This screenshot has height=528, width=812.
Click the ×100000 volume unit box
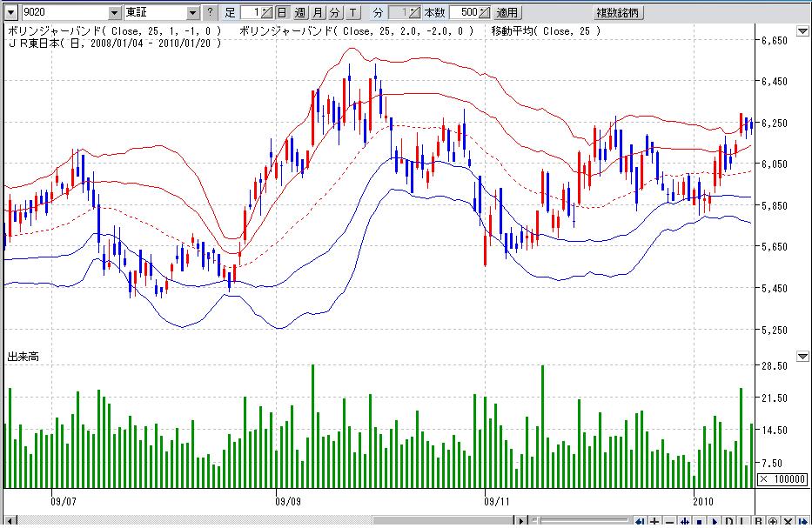(782, 479)
